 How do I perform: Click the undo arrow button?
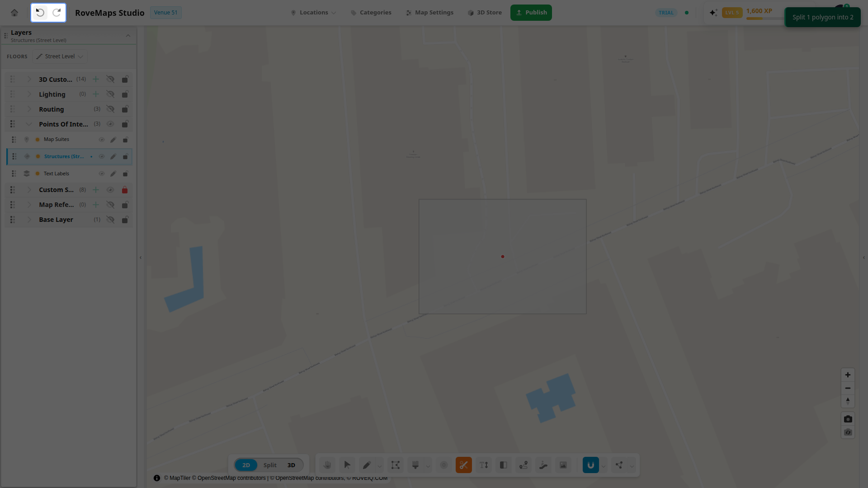tap(40, 13)
